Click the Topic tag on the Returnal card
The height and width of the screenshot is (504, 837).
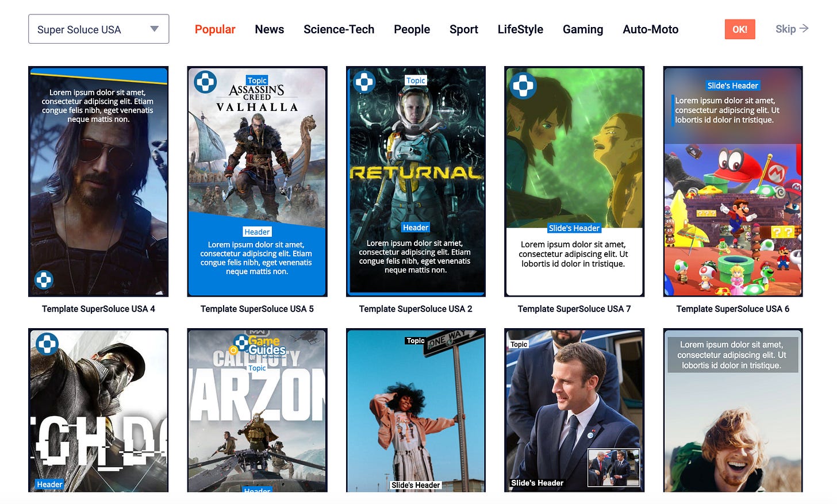pos(416,80)
